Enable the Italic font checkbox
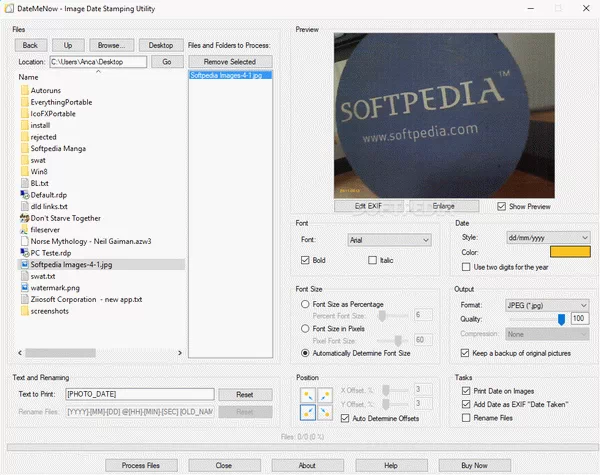This screenshot has width=600, height=475. point(374,261)
